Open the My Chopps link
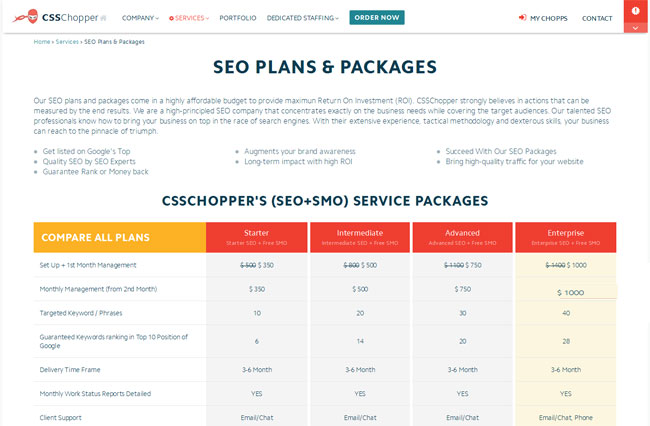The height and width of the screenshot is (426, 650). 548,18
